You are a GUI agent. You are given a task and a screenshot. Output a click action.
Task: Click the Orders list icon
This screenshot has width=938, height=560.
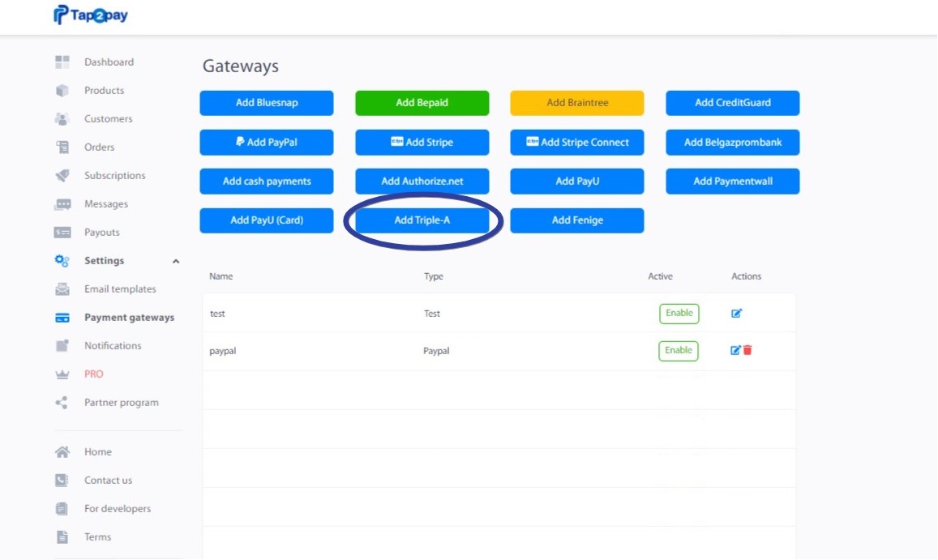(x=62, y=147)
